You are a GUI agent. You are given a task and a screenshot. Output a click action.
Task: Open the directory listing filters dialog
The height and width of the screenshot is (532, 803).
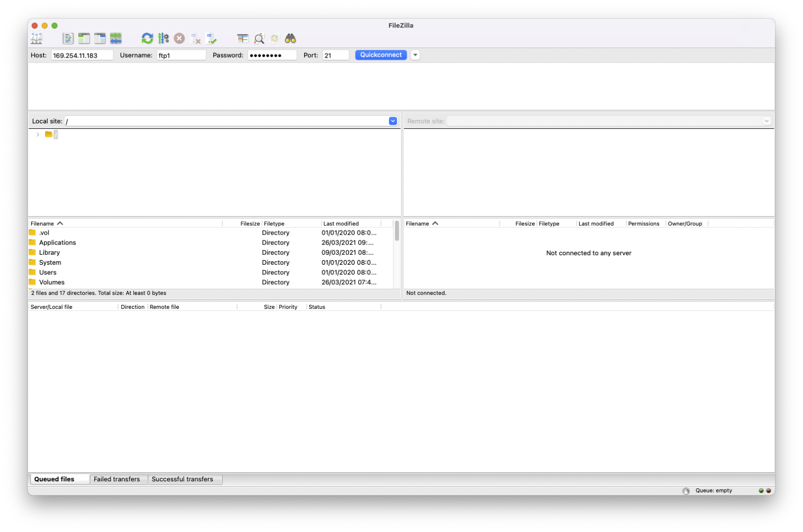pos(243,39)
